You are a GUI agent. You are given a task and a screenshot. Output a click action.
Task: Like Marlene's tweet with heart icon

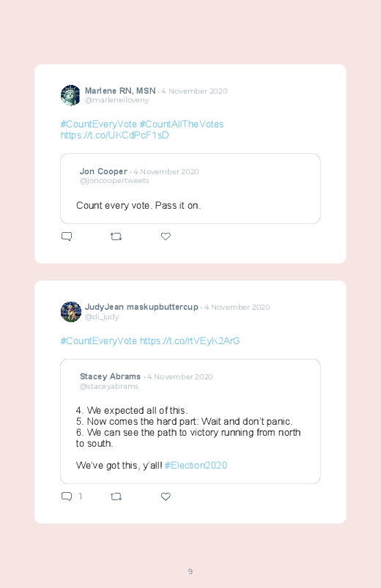166,237
